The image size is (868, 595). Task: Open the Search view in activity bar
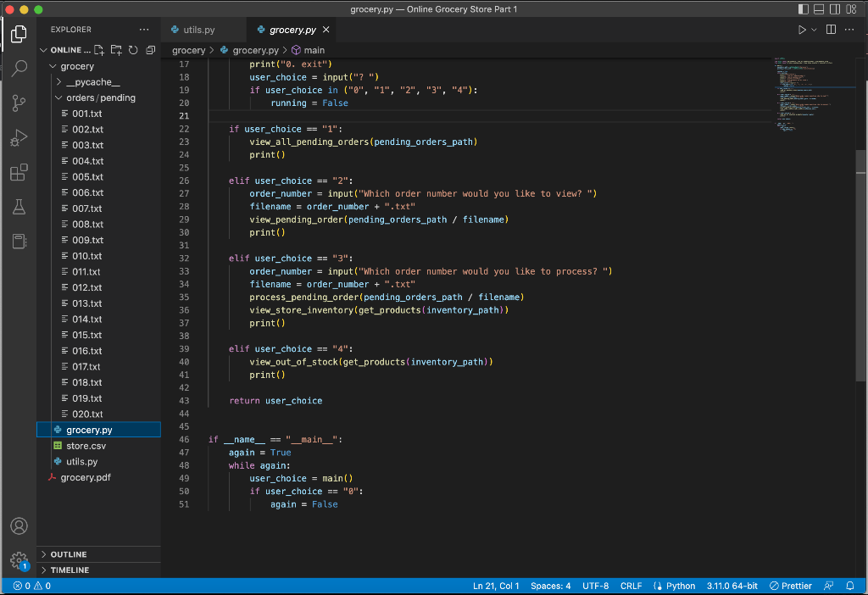click(19, 69)
